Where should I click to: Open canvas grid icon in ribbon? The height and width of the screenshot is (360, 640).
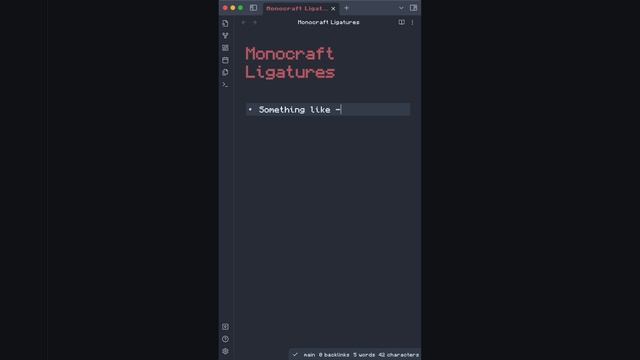click(x=225, y=48)
